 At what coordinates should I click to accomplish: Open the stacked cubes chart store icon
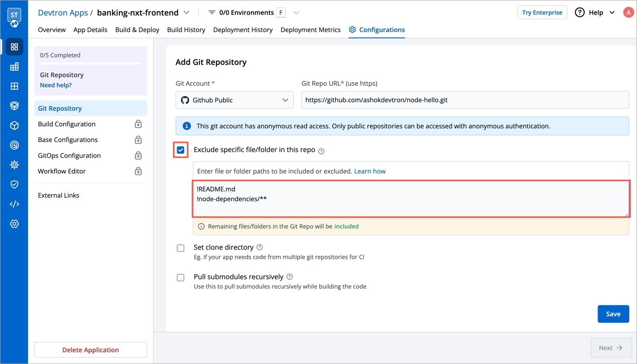tap(14, 106)
